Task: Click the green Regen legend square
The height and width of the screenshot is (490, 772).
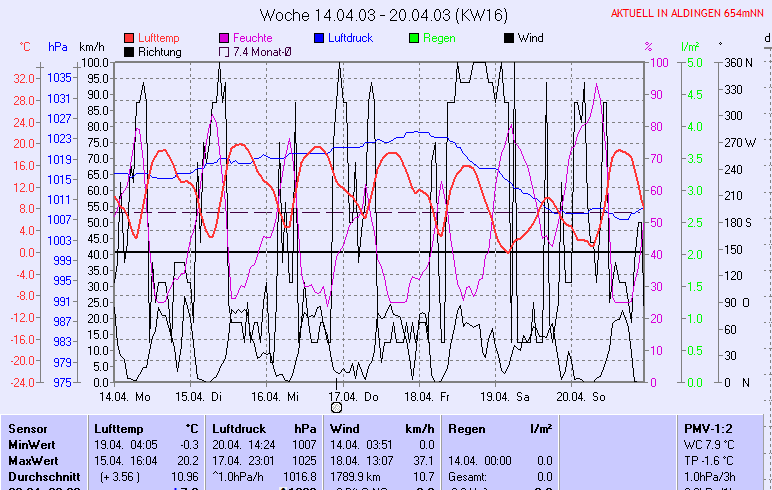Action: tap(415, 38)
